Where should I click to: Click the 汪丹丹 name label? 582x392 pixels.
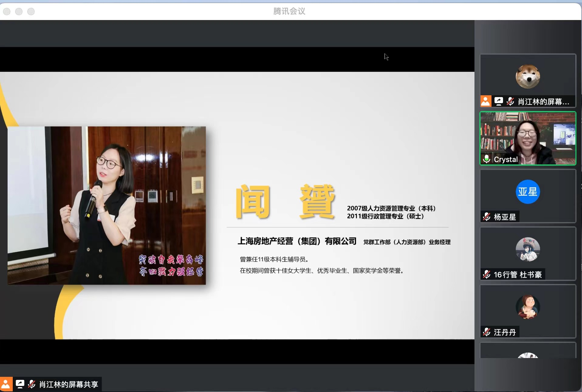(505, 332)
